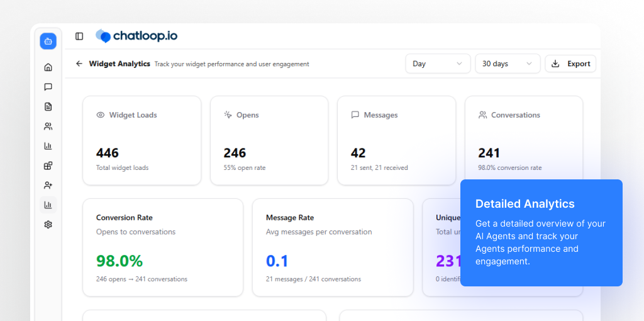Screen dimensions: 644x321
Task: Click the chatloop.io logo
Action: pyautogui.click(x=136, y=36)
